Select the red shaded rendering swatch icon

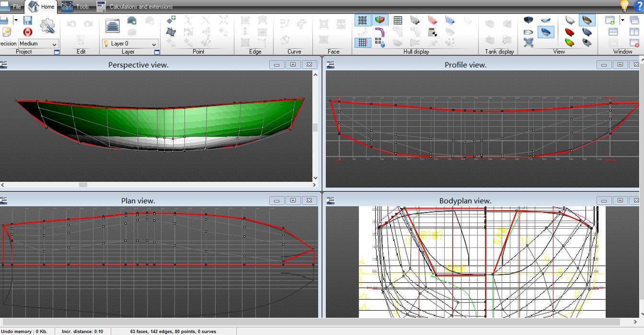point(570,32)
